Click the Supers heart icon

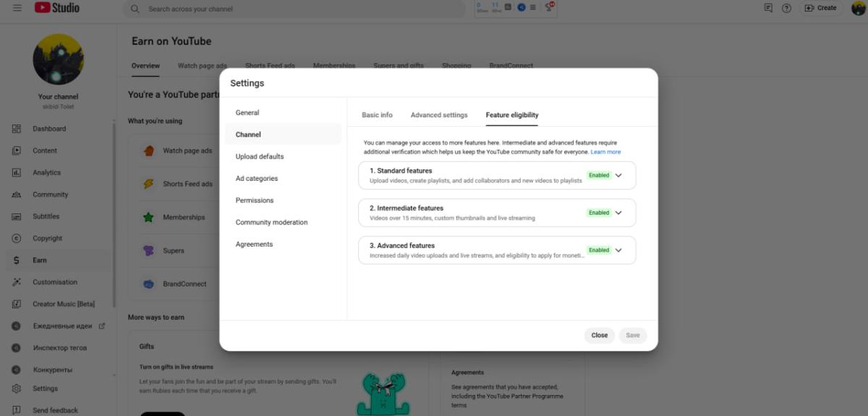click(148, 250)
